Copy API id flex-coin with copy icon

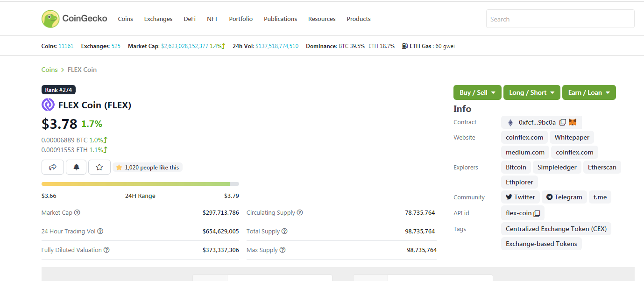[x=537, y=213]
